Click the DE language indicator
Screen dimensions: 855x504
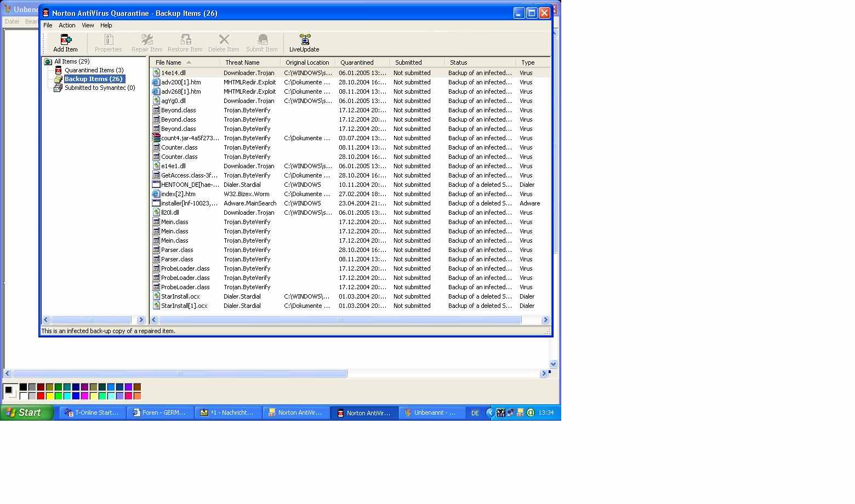[475, 413]
